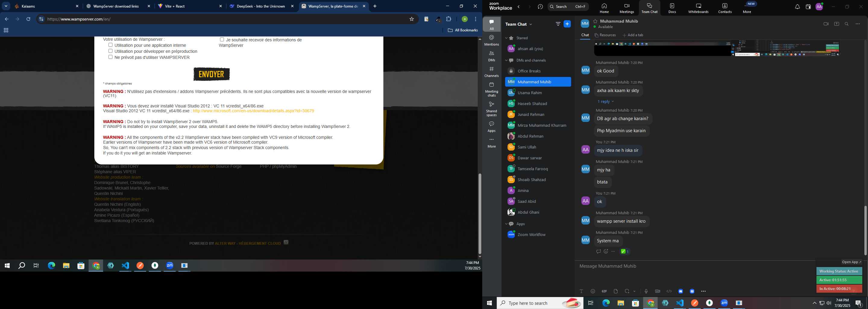Open text formatting in message composer

[581, 291]
